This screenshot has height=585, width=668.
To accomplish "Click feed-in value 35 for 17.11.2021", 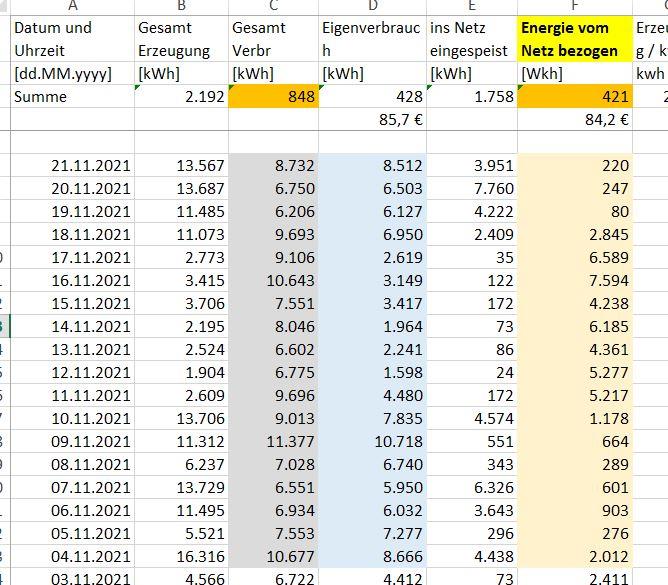I will [x=472, y=257].
